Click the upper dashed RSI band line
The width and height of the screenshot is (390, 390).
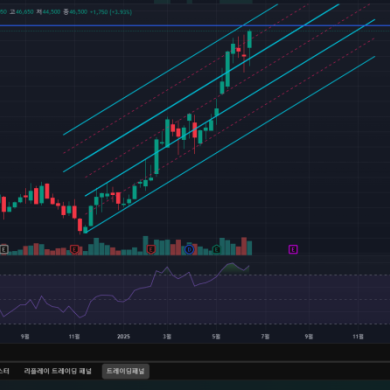pos(195,275)
